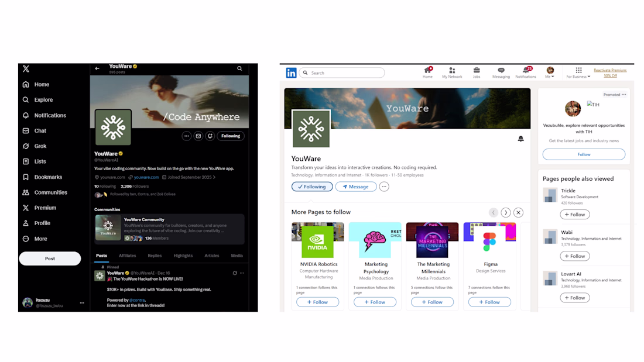
Task: Open the Promoted ad's ellipsis menu
Action: point(624,94)
